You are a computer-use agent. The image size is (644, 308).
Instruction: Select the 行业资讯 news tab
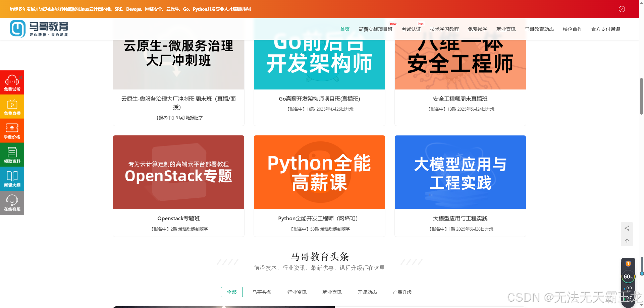(297, 292)
